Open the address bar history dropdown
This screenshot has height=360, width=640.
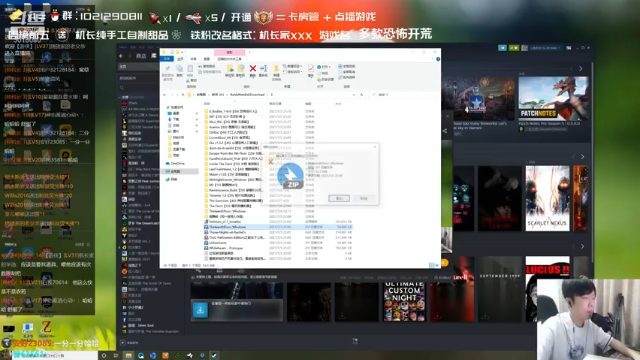coord(353,95)
